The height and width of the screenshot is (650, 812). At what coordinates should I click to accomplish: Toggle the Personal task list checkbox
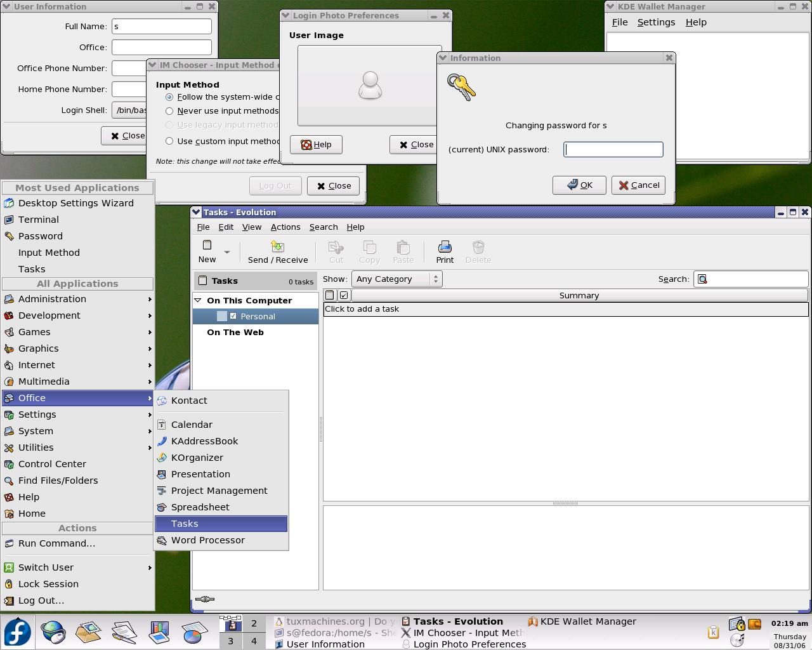click(x=233, y=316)
